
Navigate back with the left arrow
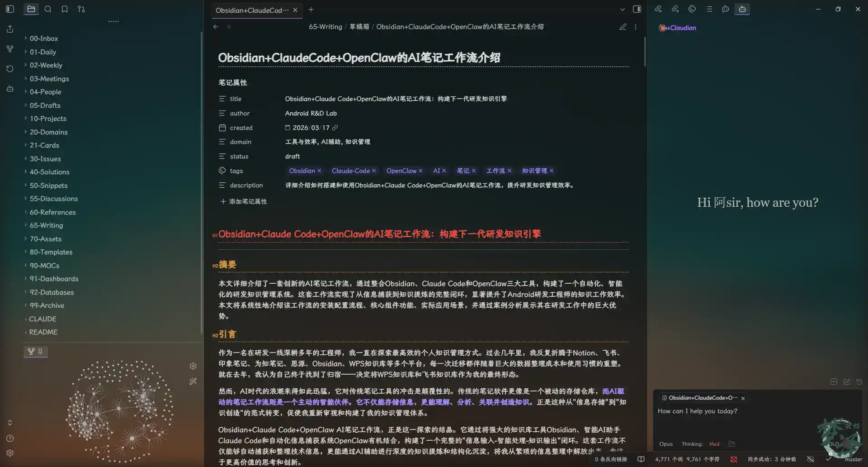pos(216,27)
